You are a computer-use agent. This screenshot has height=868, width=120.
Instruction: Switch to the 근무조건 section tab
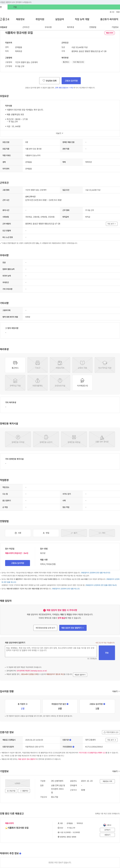26,27
